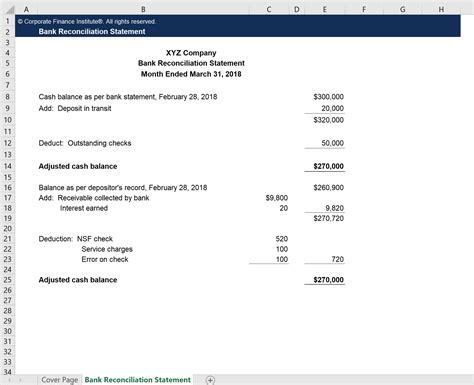
Task: Select the 720 total deductions cell
Action: pyautogui.click(x=338, y=259)
